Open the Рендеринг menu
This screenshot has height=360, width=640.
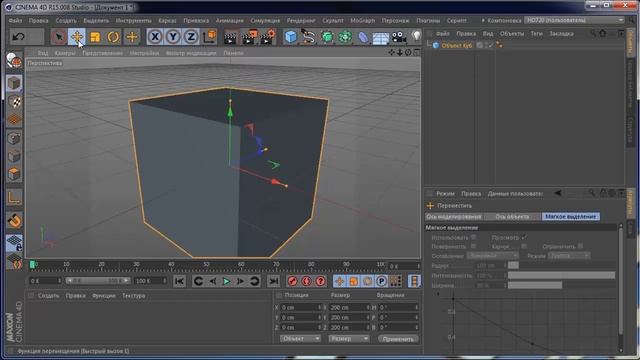point(301,20)
